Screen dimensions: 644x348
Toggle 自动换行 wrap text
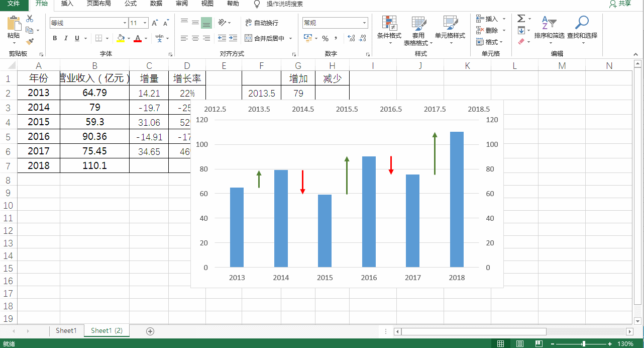coord(267,23)
